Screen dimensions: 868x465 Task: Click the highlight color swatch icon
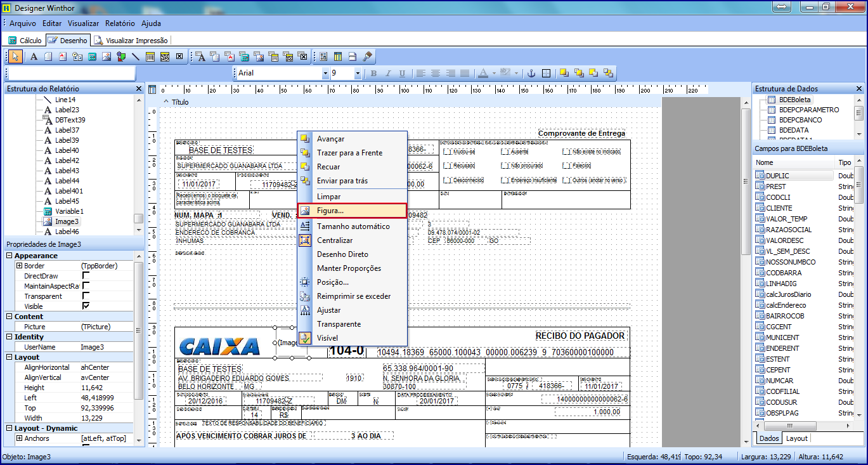point(505,73)
